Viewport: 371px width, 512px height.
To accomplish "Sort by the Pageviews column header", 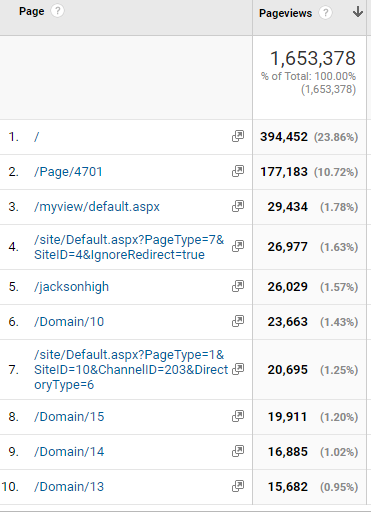I will point(285,13).
